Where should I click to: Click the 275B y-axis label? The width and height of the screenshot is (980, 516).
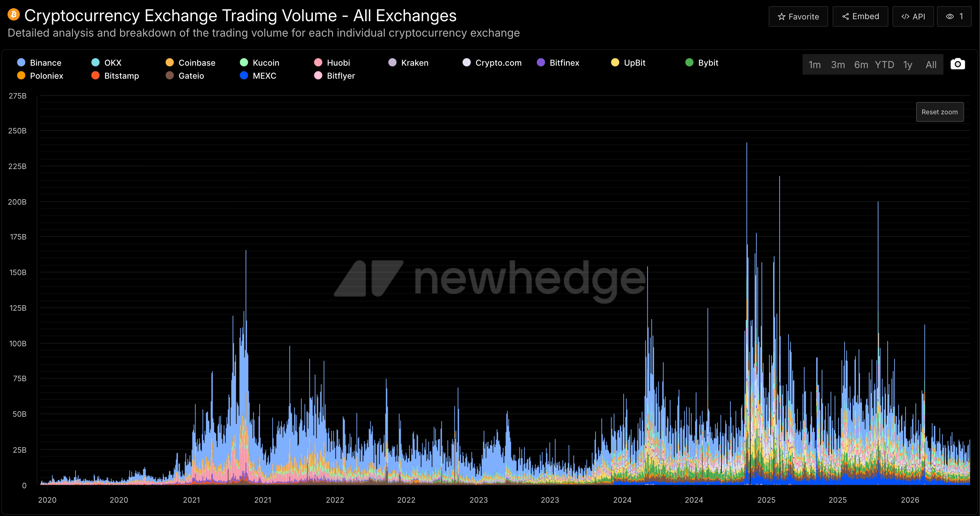coord(17,96)
